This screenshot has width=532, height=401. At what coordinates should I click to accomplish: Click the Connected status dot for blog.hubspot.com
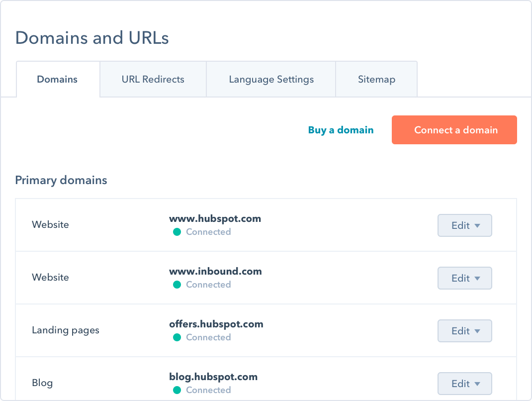coord(177,390)
